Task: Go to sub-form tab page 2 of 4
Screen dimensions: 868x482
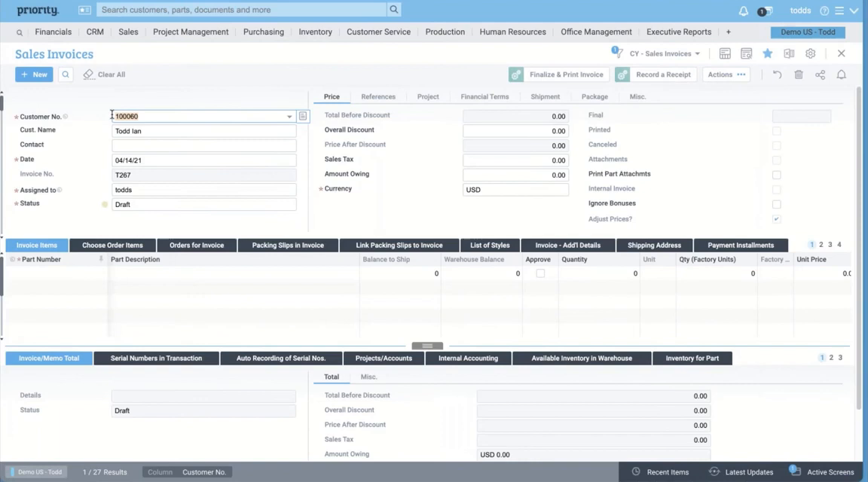Action: point(821,245)
